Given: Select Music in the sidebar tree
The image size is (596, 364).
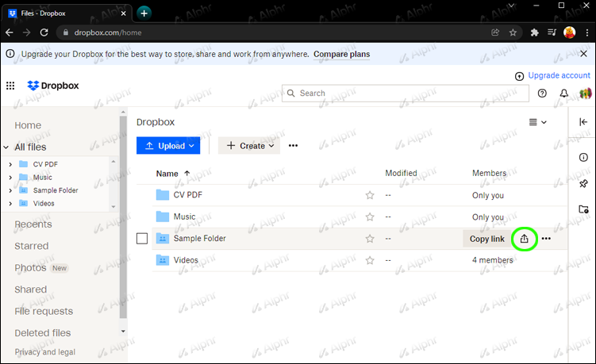Looking at the screenshot, I should (x=43, y=178).
